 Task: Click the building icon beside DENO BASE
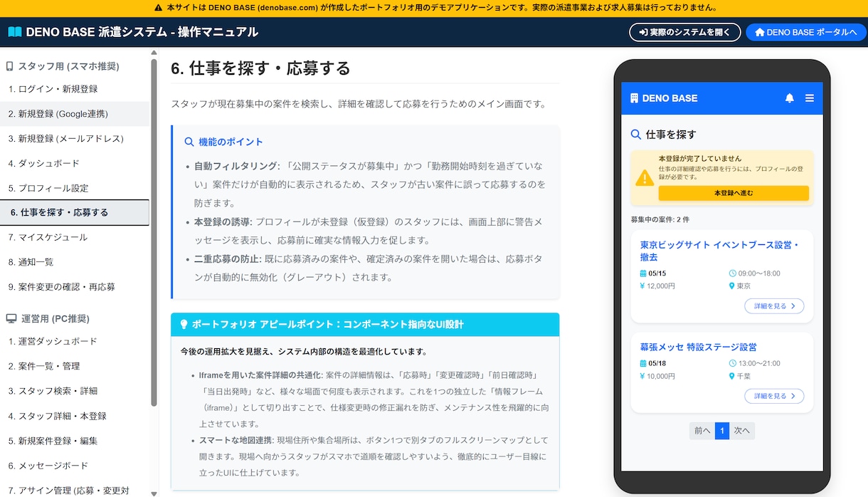click(635, 98)
